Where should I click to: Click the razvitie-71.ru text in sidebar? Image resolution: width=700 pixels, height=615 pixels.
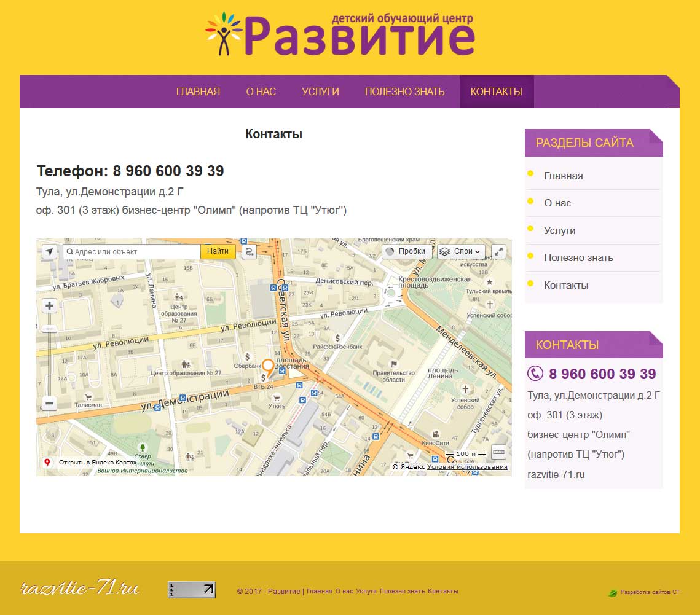tap(556, 474)
